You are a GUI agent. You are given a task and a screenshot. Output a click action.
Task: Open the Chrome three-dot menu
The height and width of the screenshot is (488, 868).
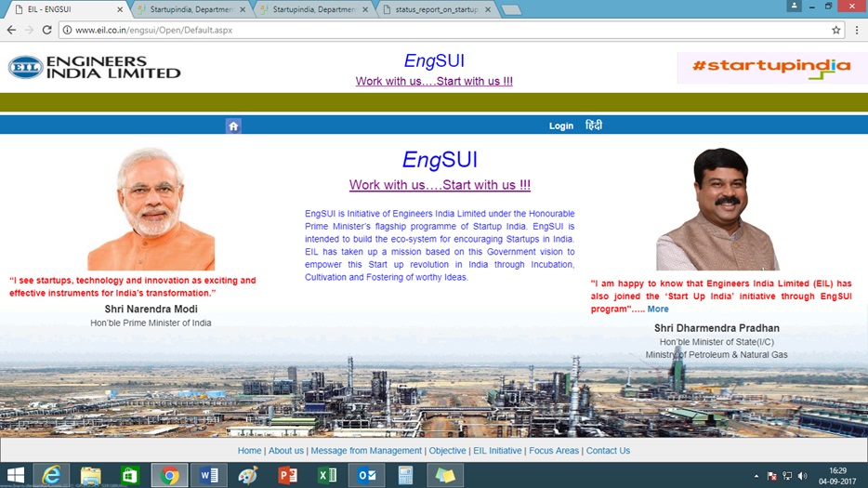[x=856, y=30]
